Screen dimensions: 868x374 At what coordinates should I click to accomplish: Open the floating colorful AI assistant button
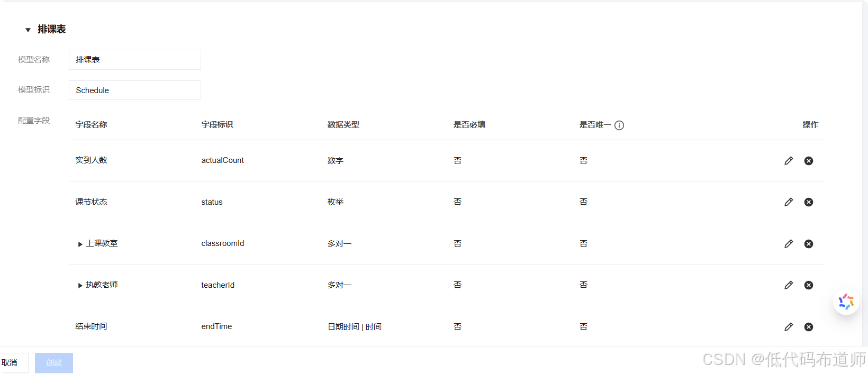(x=846, y=302)
